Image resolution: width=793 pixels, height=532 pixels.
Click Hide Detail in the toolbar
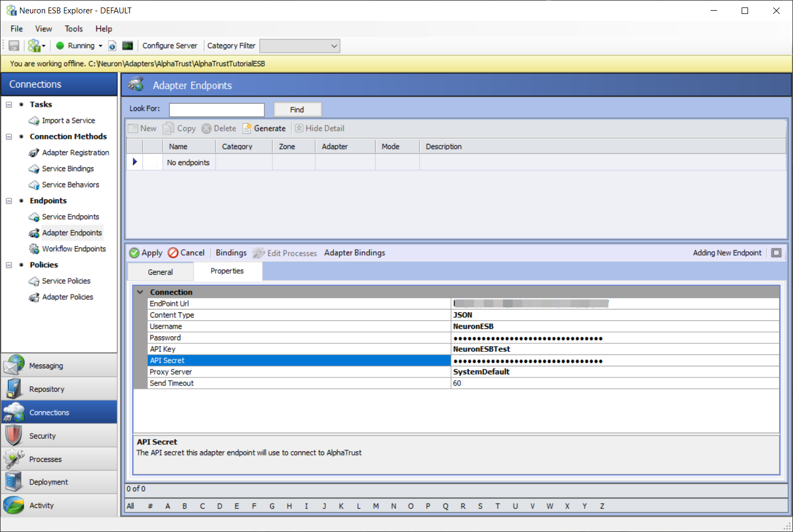tap(319, 129)
